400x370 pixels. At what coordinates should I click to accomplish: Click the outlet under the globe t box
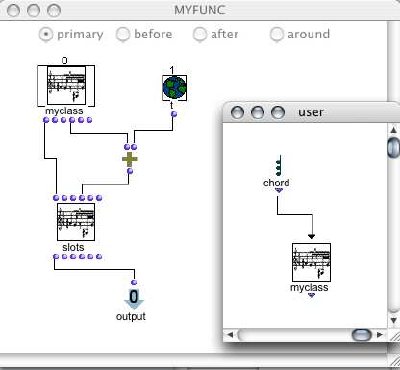(x=174, y=114)
